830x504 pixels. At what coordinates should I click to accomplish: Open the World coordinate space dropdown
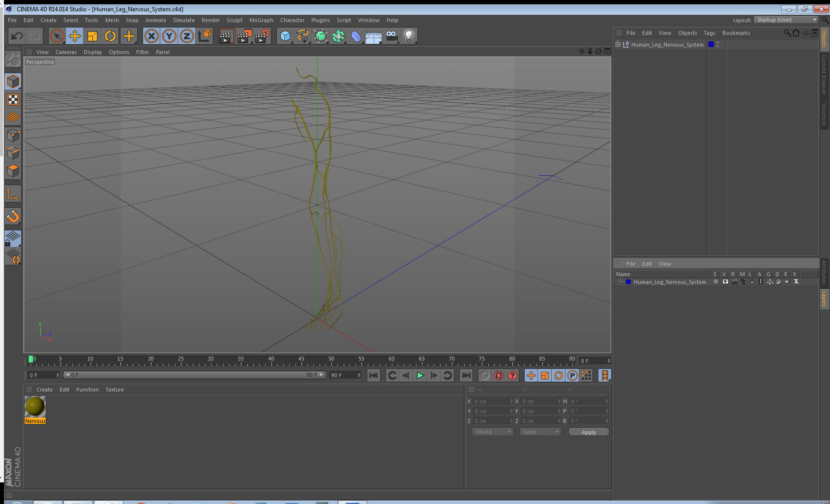pos(493,432)
